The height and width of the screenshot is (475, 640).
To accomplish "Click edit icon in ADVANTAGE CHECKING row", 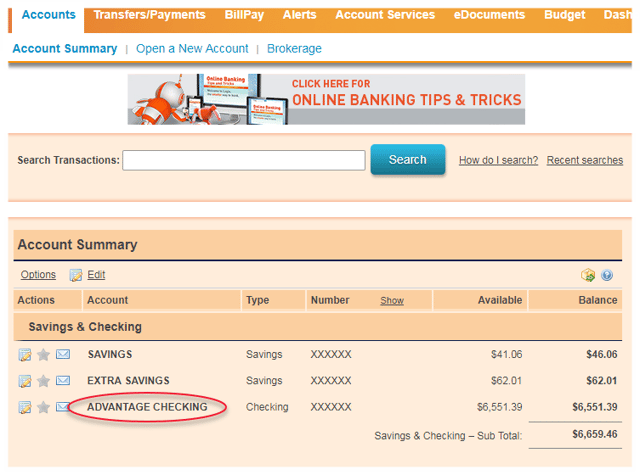I will [x=25, y=407].
